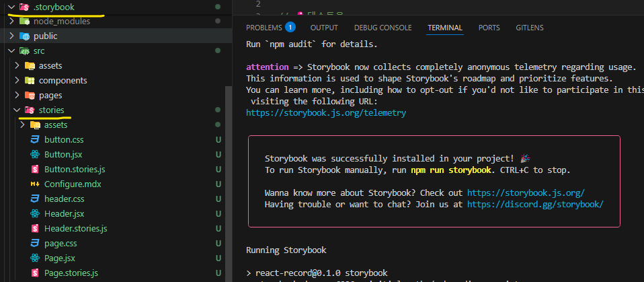
Task: Open the https://storybook.js.org/ link
Action: point(526,192)
